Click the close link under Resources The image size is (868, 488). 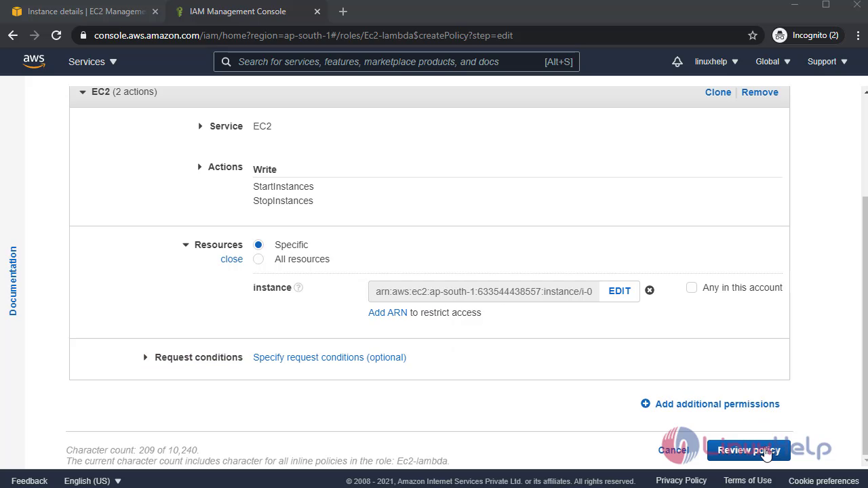(231, 259)
